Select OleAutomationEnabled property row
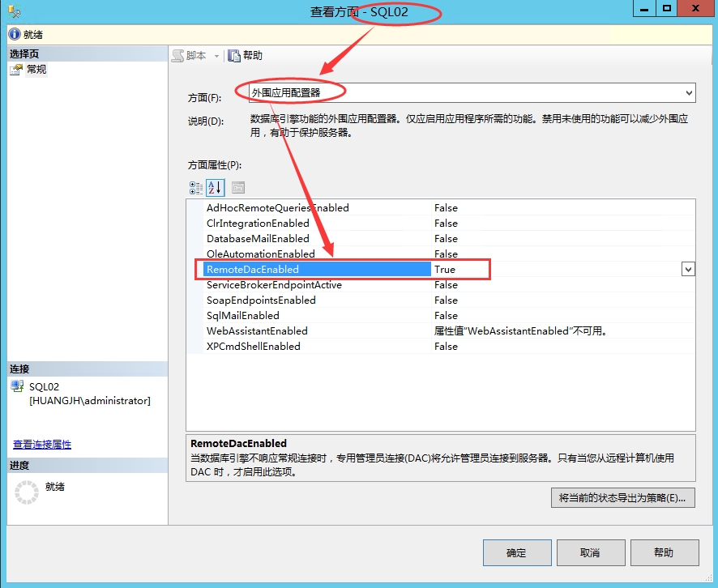Image resolution: width=718 pixels, height=588 pixels. point(441,254)
